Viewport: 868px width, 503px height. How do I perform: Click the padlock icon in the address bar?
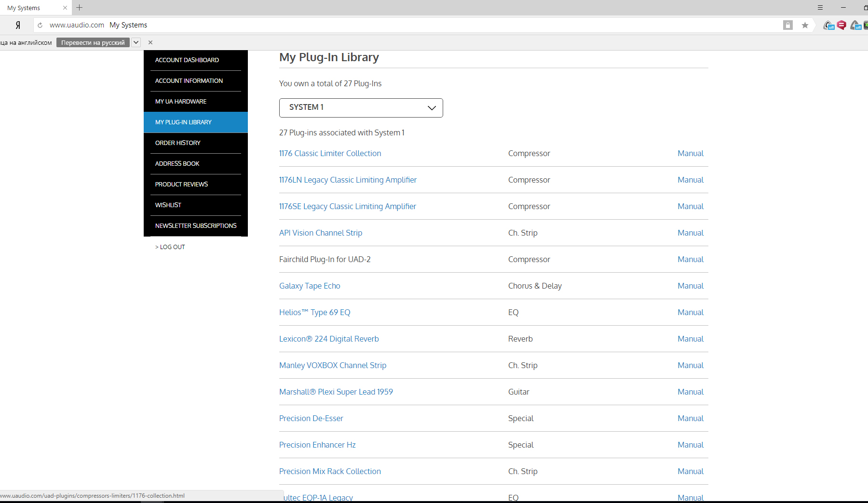click(788, 25)
